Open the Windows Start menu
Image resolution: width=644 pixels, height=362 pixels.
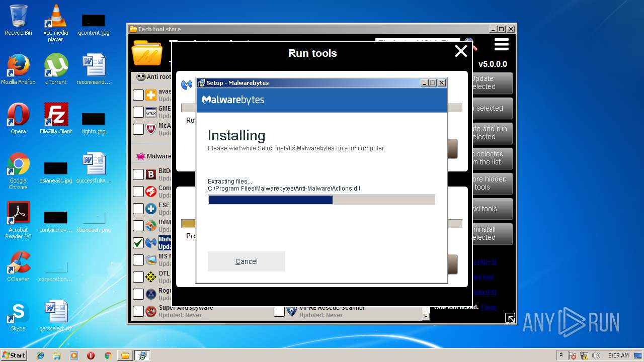pyautogui.click(x=14, y=355)
